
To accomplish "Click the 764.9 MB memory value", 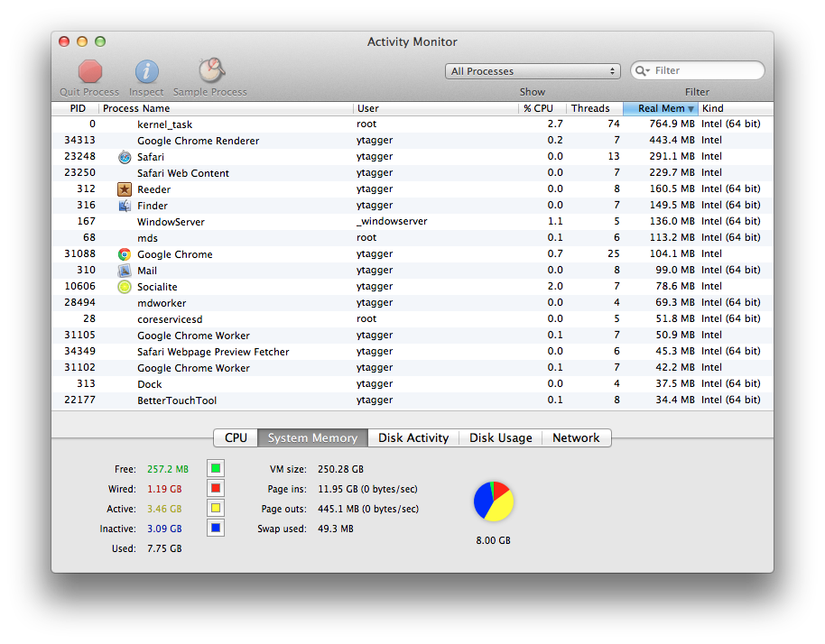I will pos(672,124).
